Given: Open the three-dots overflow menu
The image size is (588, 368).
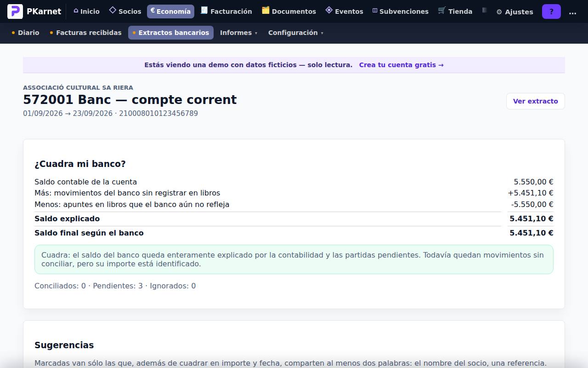Looking at the screenshot, I should [572, 11].
